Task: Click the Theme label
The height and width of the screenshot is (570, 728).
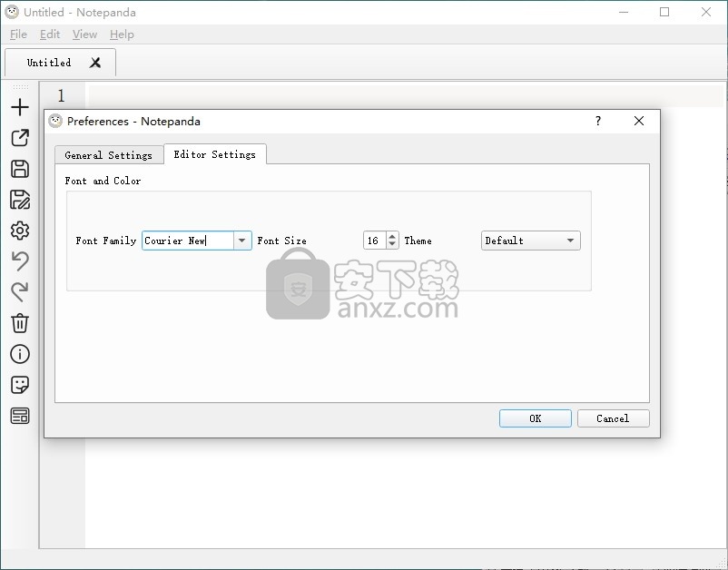Action: [x=418, y=241]
